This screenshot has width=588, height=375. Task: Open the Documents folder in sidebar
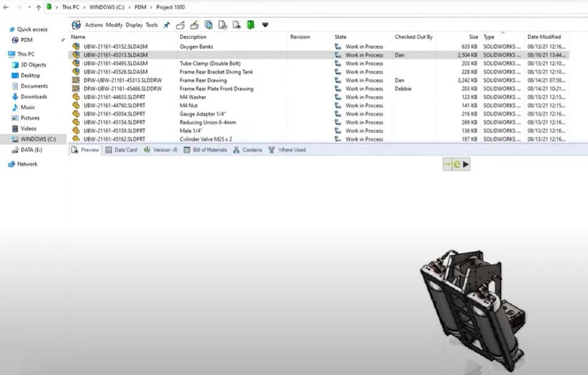[34, 86]
